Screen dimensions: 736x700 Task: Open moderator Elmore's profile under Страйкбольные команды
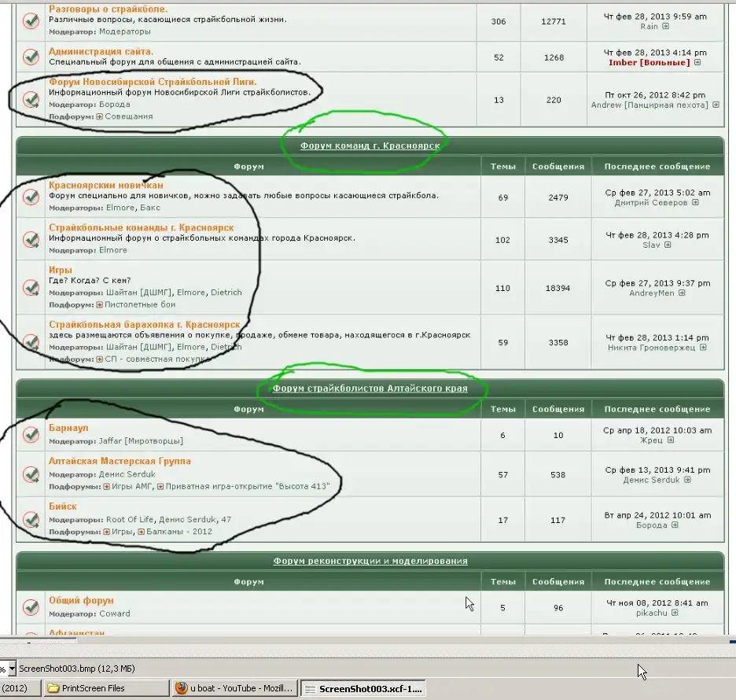[113, 250]
